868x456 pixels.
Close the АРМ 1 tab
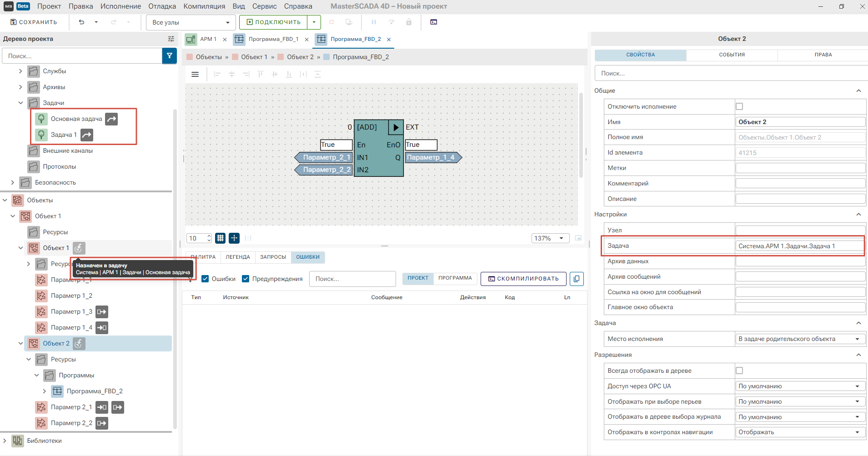pyautogui.click(x=225, y=40)
